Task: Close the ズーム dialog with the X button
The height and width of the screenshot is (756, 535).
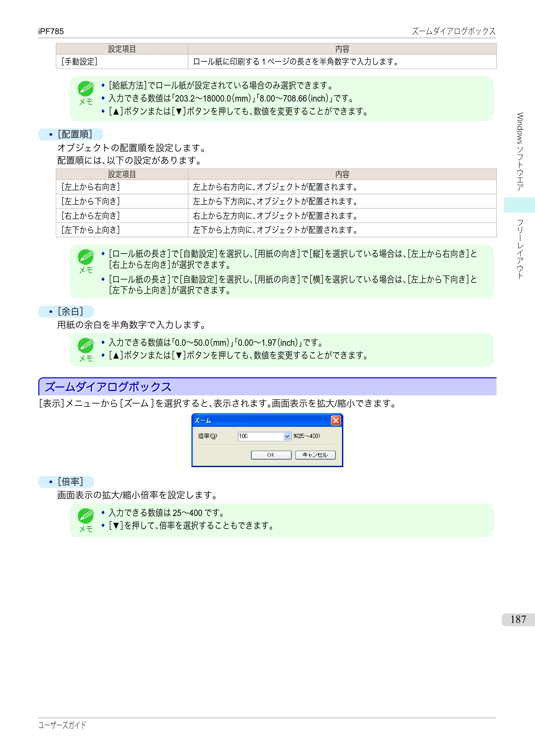Action: point(336,420)
